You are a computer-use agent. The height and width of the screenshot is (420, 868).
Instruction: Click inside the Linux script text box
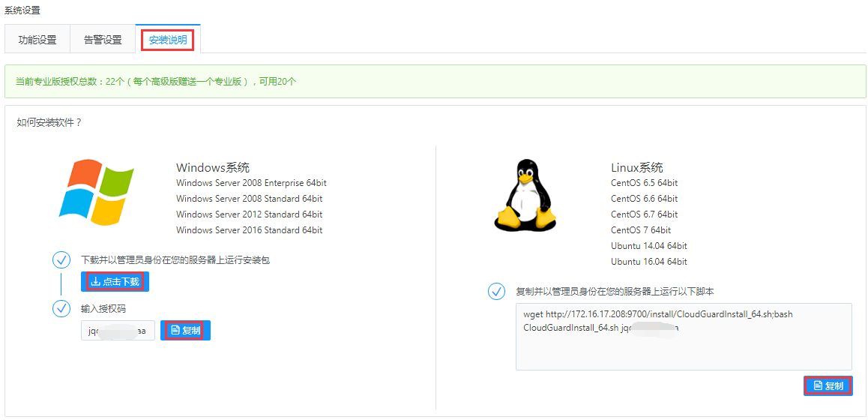(x=684, y=336)
